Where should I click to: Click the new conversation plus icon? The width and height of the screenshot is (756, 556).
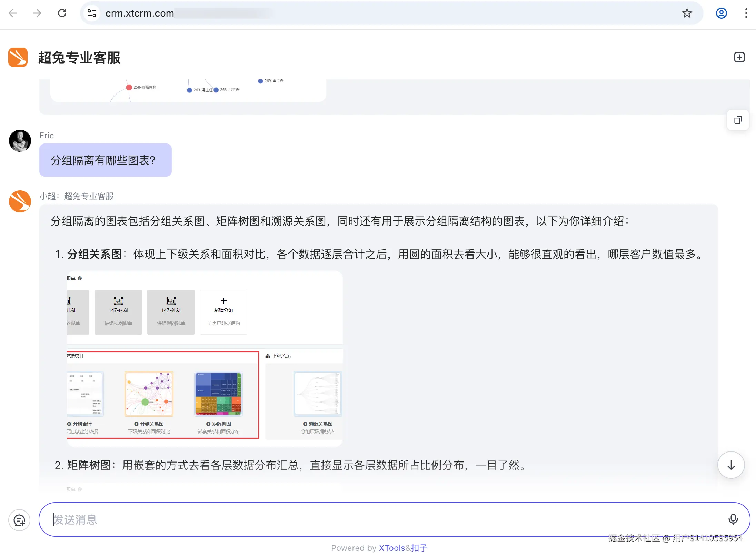[x=739, y=57]
